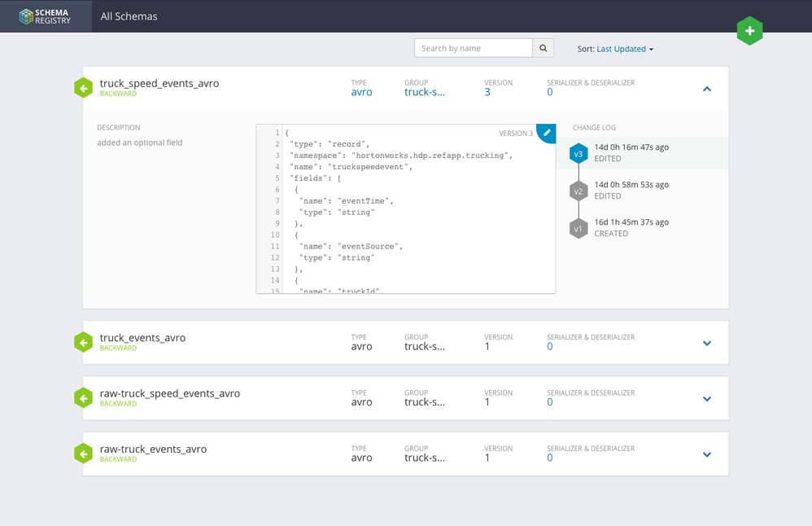Click the All Schemas header title
This screenshot has height=526, width=812.
tap(129, 16)
